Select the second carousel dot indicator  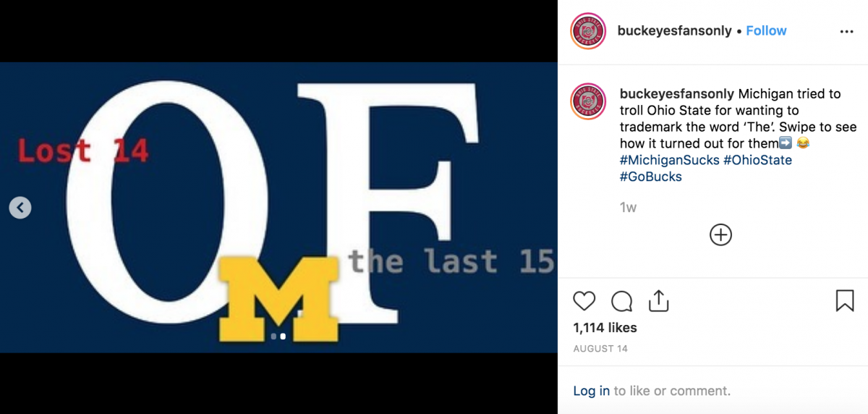(x=283, y=337)
